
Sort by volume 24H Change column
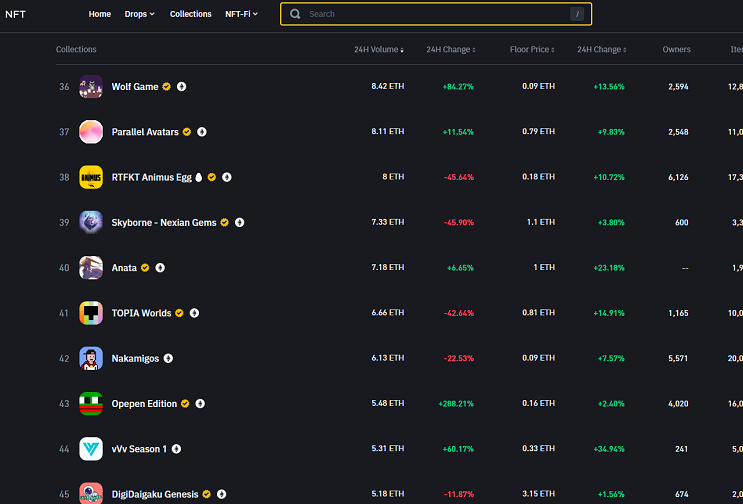pos(451,49)
